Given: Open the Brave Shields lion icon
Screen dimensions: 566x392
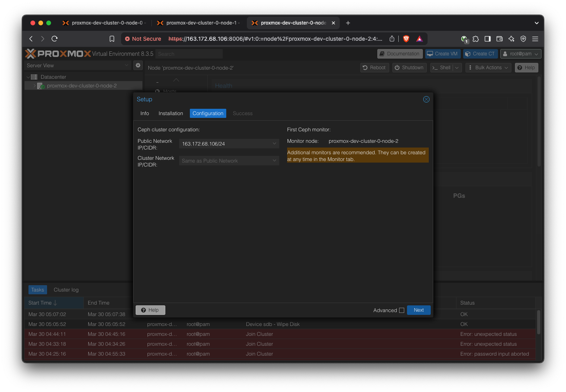Looking at the screenshot, I should tap(406, 39).
